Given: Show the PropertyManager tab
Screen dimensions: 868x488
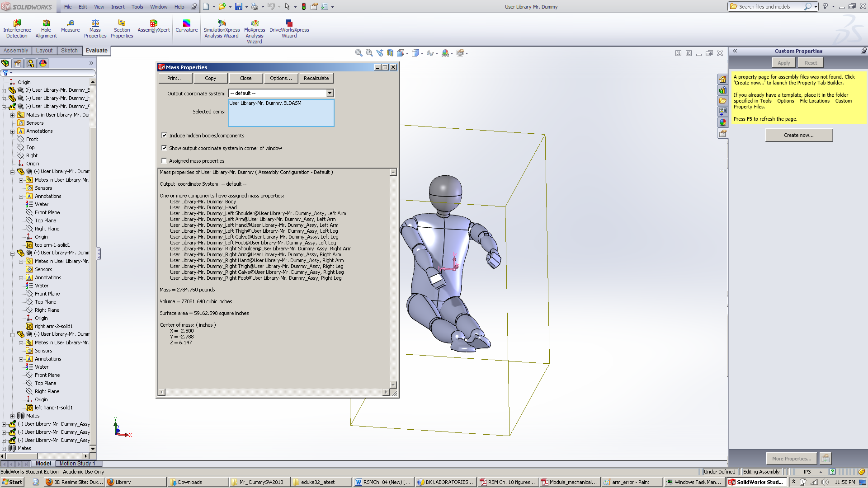Looking at the screenshot, I should [18, 63].
